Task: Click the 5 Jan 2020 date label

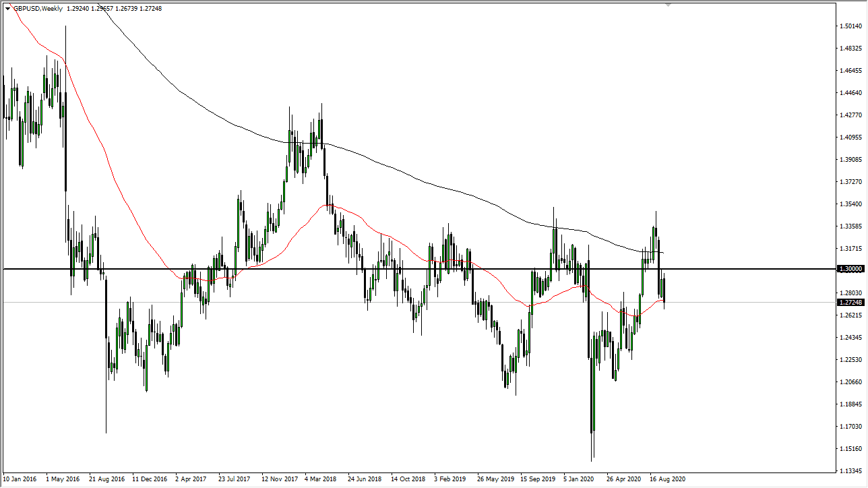Action: click(578, 479)
